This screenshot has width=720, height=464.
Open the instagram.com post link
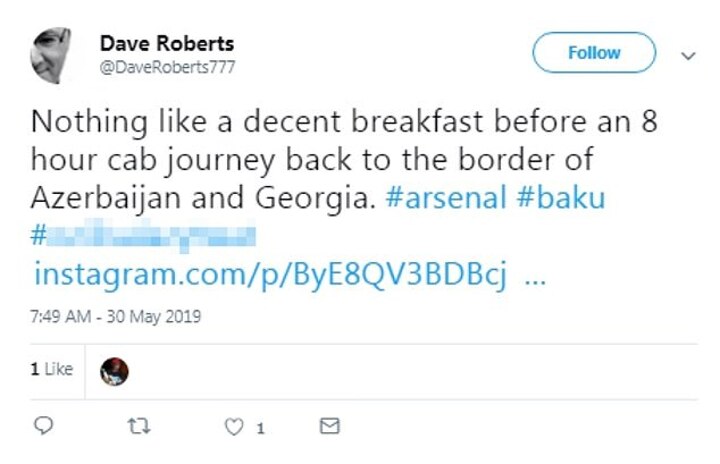[270, 275]
